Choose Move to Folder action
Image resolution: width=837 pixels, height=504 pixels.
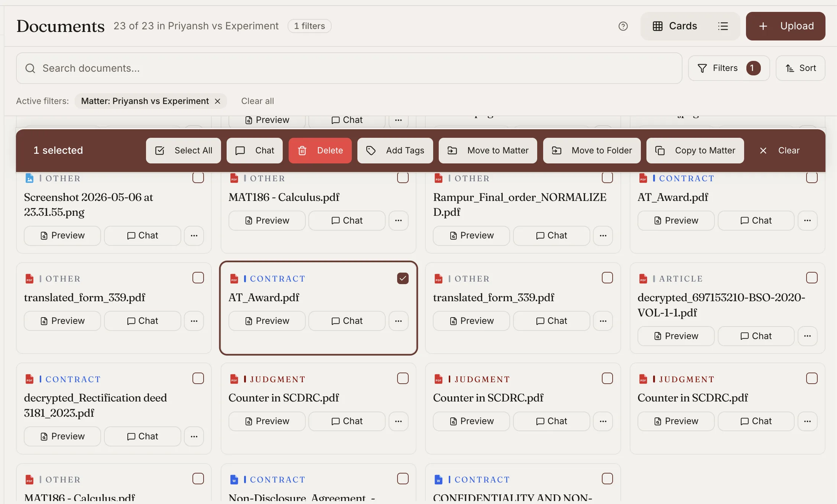(x=592, y=150)
